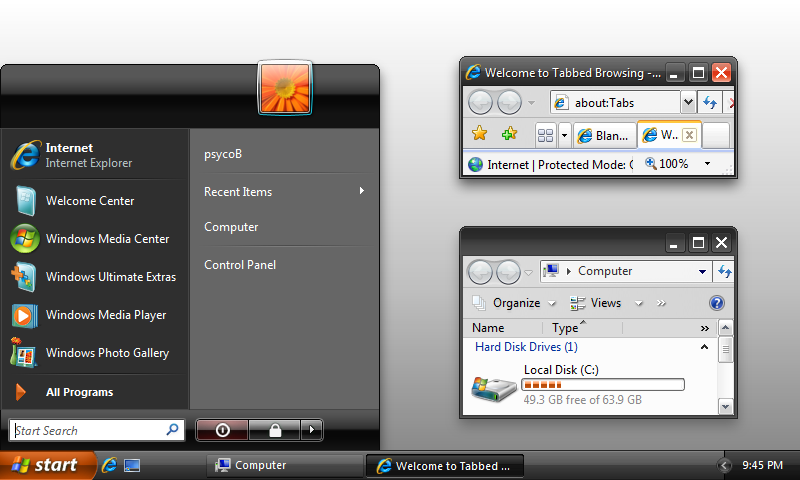Image resolution: width=800 pixels, height=480 pixels.
Task: Click the search magnifier icon
Action: [x=172, y=430]
